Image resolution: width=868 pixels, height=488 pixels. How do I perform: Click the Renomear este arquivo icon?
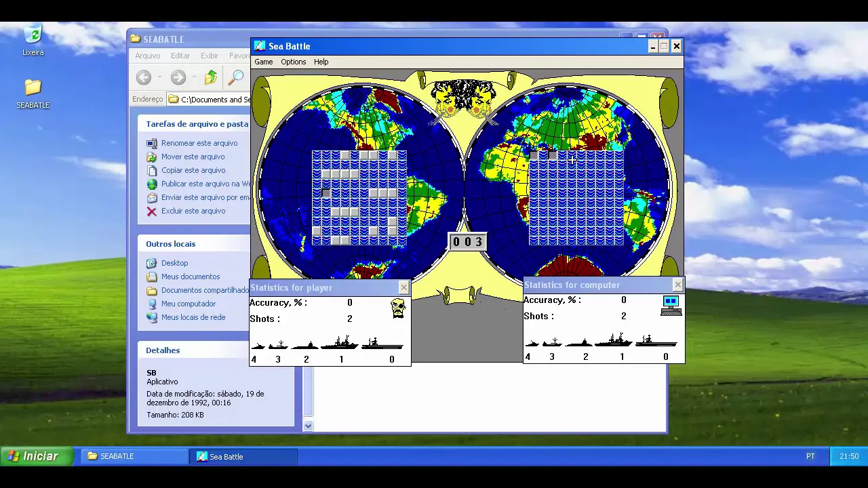(152, 143)
